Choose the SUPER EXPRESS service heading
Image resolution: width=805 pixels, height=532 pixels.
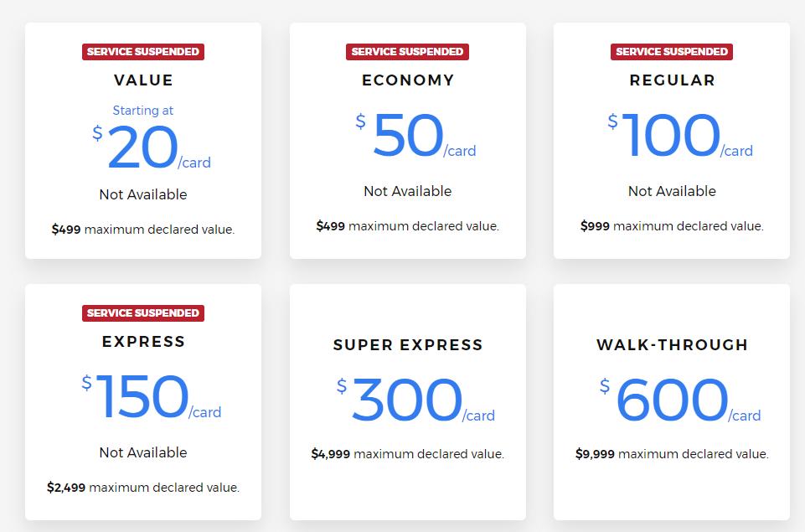click(408, 345)
